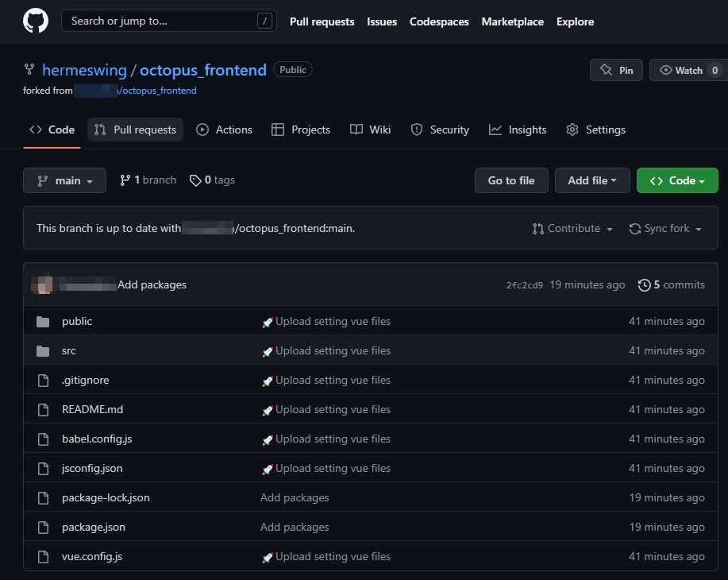Image resolution: width=728 pixels, height=580 pixels.
Task: Open Codespaces in top navigation
Action: 439,21
